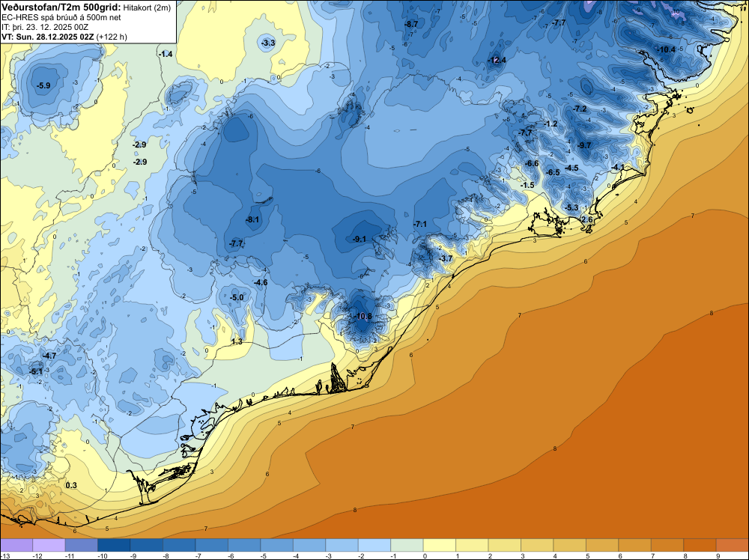
Task: Click the -8.7 temperature label
Action: tap(411, 24)
